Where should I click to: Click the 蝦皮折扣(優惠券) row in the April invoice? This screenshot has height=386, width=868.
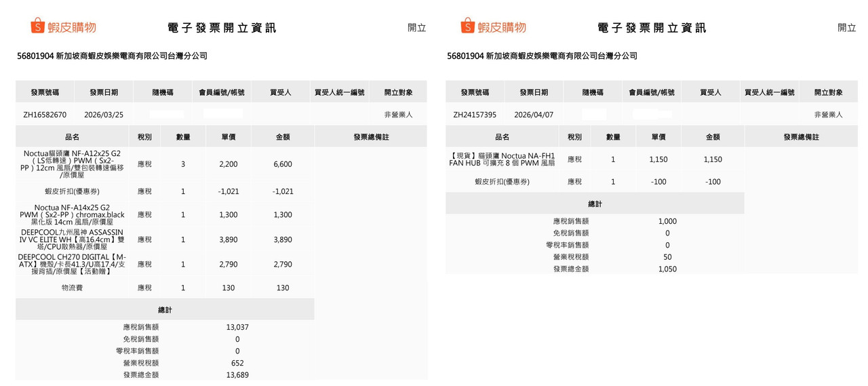point(595,182)
